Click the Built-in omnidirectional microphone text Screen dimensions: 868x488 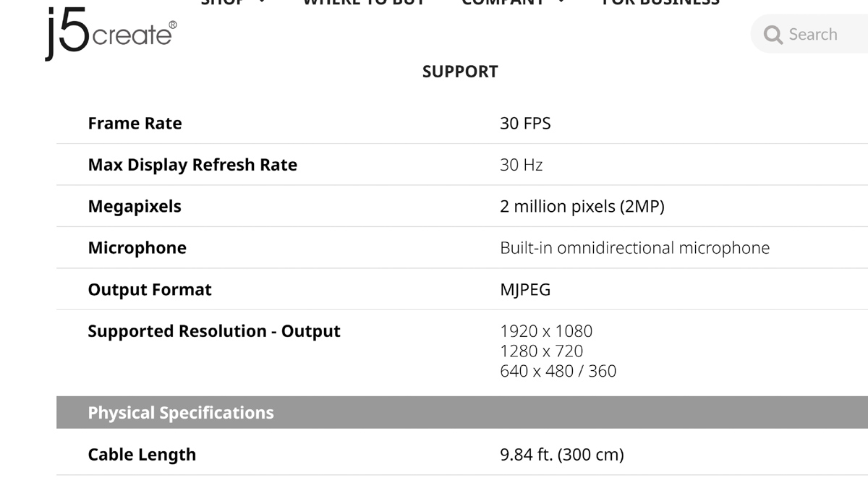pyautogui.click(x=635, y=248)
